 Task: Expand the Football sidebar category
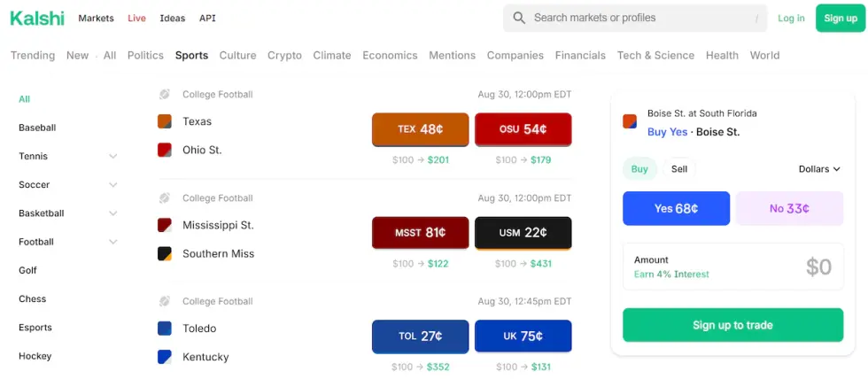(x=112, y=242)
